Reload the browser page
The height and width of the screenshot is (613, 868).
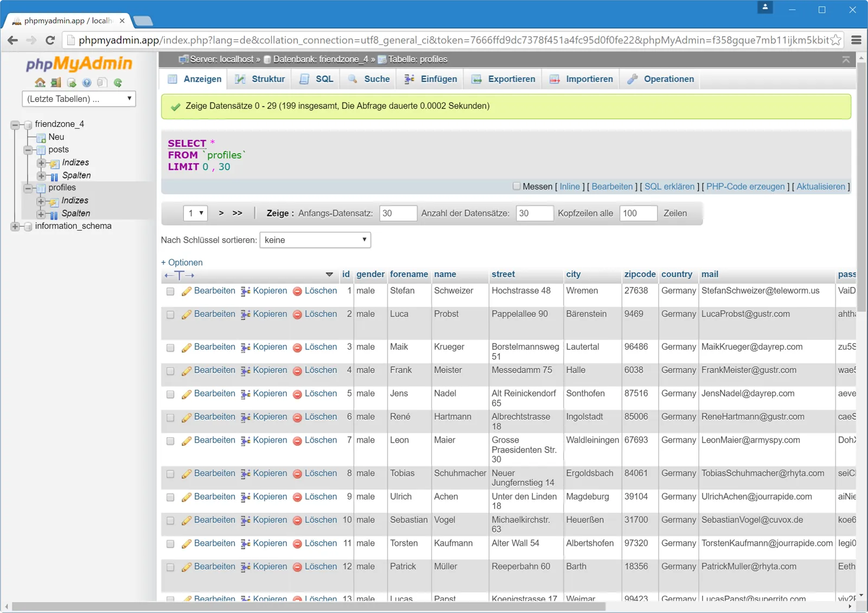(50, 40)
